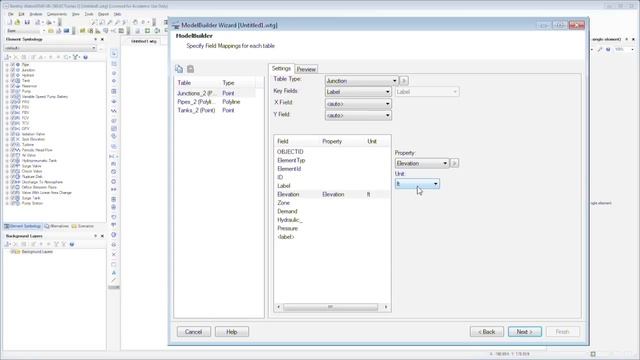This screenshot has height=360, width=640.
Task: Click the Open file icon in main toolbar
Action: click(18, 22)
